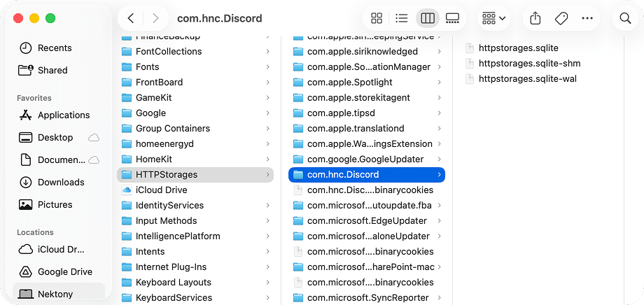Go back with the left chevron button
The image size is (644, 305).
(x=131, y=18)
